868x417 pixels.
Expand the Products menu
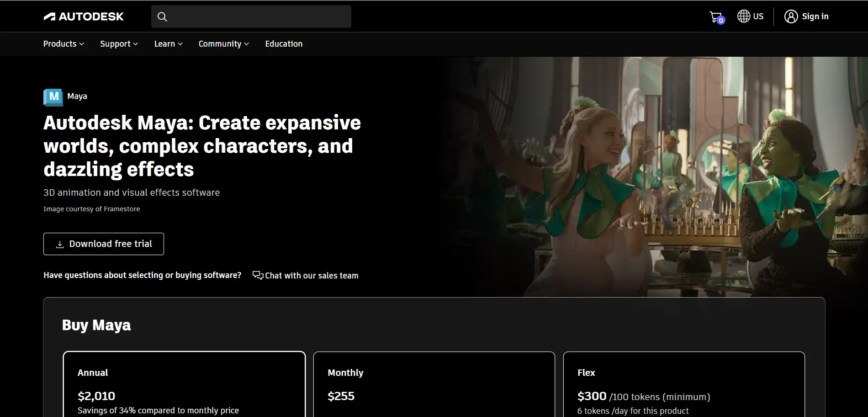(x=64, y=44)
